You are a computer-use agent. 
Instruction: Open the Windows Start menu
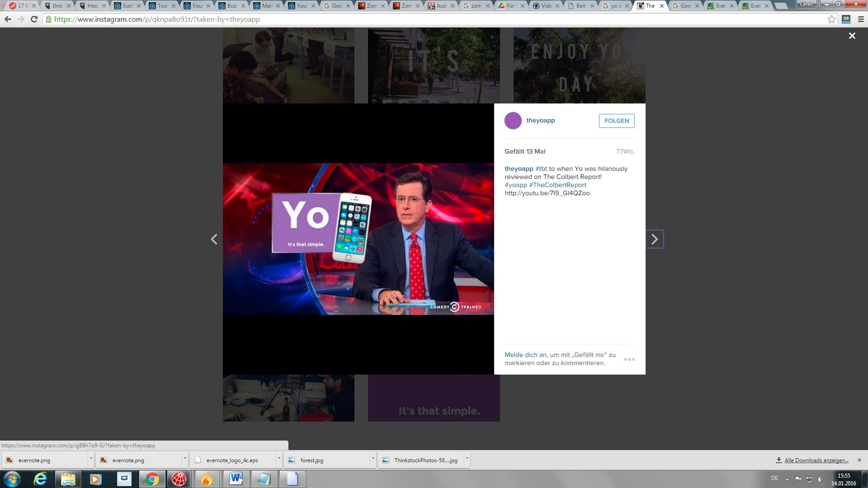(x=12, y=479)
